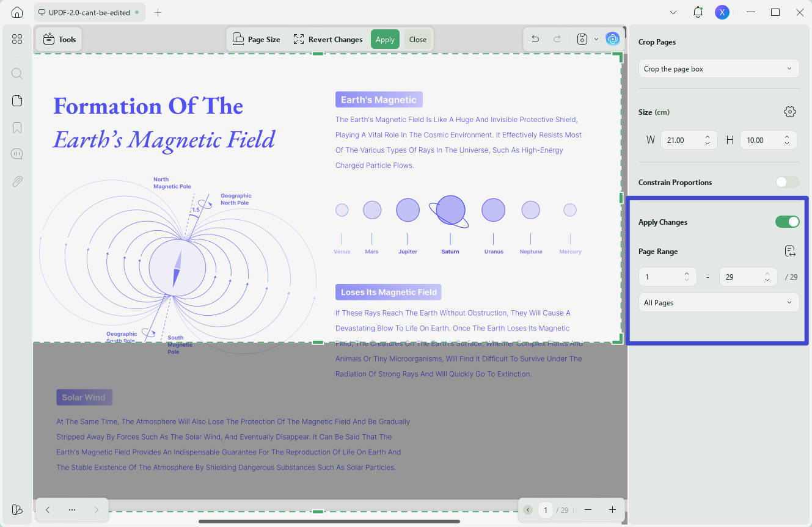The image size is (812, 527).
Task: Click the save icon in the toolbar
Action: point(582,39)
